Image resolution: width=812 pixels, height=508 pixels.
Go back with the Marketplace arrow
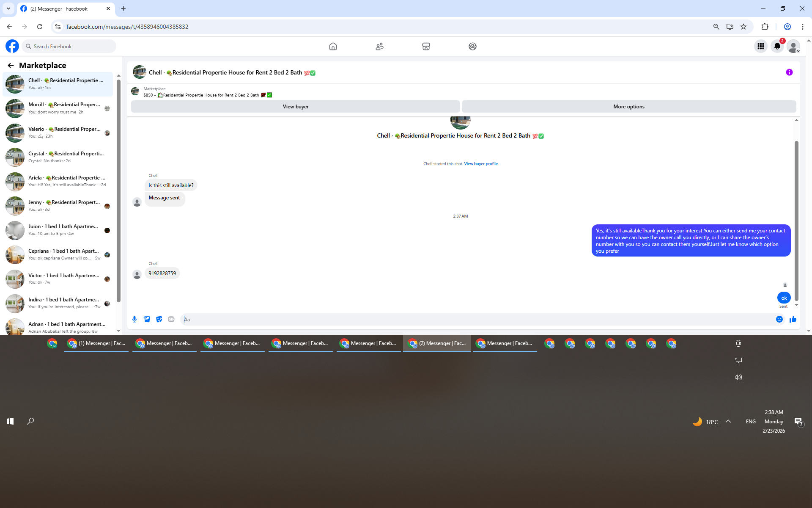[11, 65]
